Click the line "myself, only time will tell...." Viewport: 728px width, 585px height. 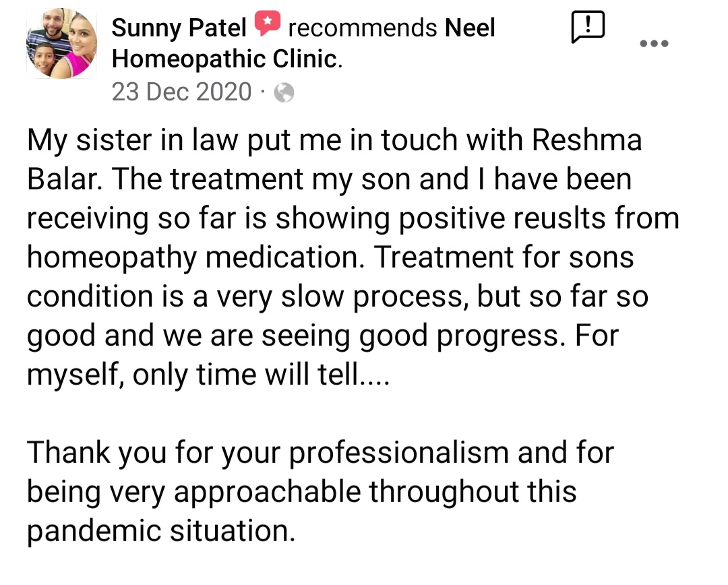tap(208, 375)
